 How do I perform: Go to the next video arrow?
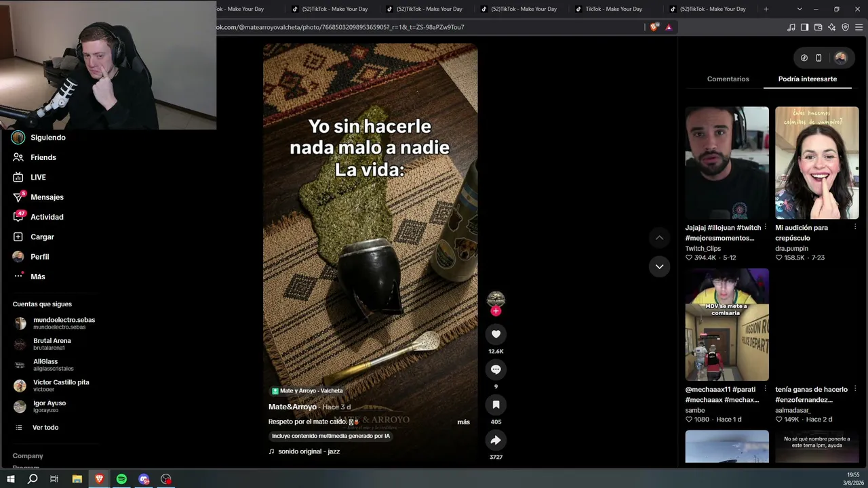point(659,266)
